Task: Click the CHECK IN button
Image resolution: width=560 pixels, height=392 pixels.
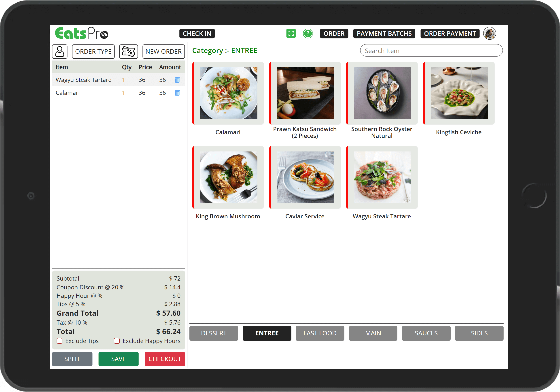Action: 197,33
